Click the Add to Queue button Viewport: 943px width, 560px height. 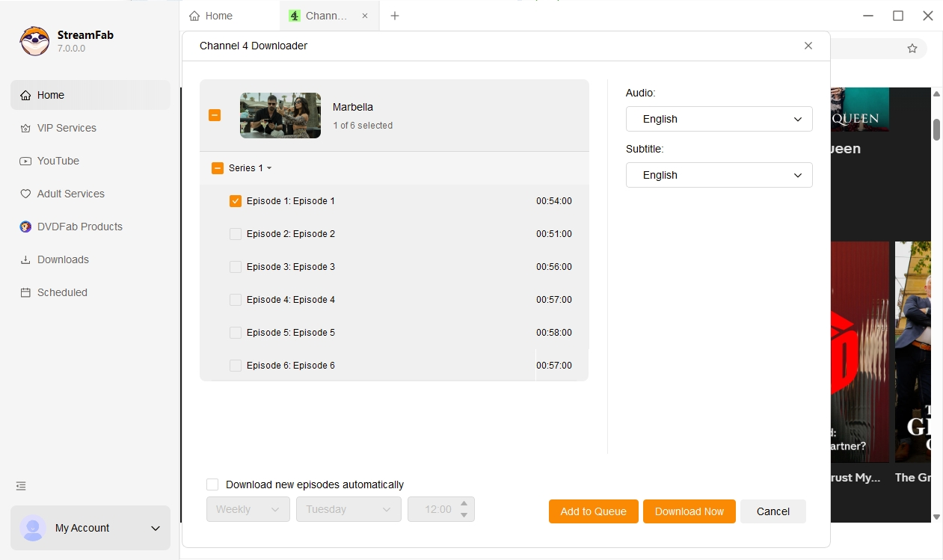593,511
